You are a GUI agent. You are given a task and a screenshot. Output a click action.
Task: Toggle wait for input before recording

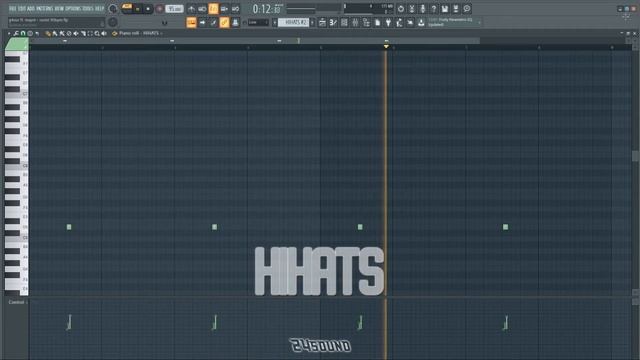(202, 9)
